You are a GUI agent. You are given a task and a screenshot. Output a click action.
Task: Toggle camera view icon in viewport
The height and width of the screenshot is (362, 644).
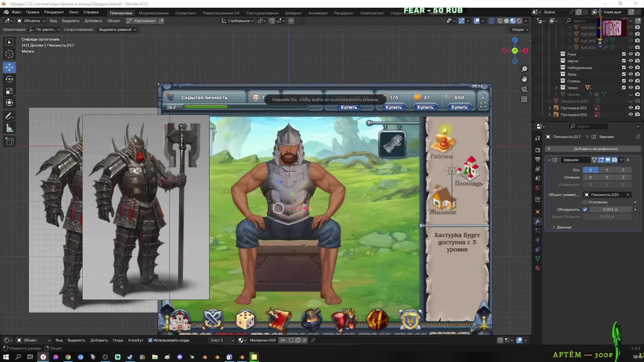(524, 89)
